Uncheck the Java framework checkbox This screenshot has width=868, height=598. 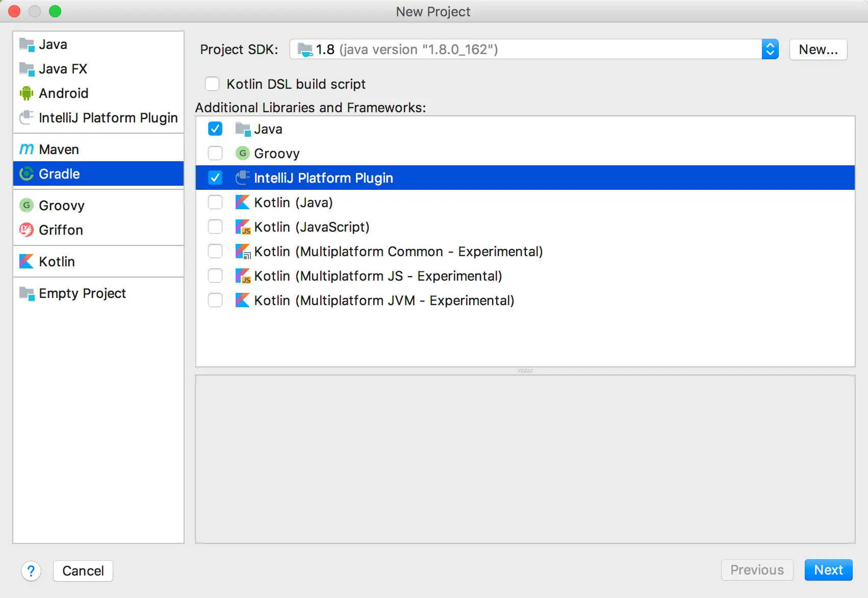[215, 129]
